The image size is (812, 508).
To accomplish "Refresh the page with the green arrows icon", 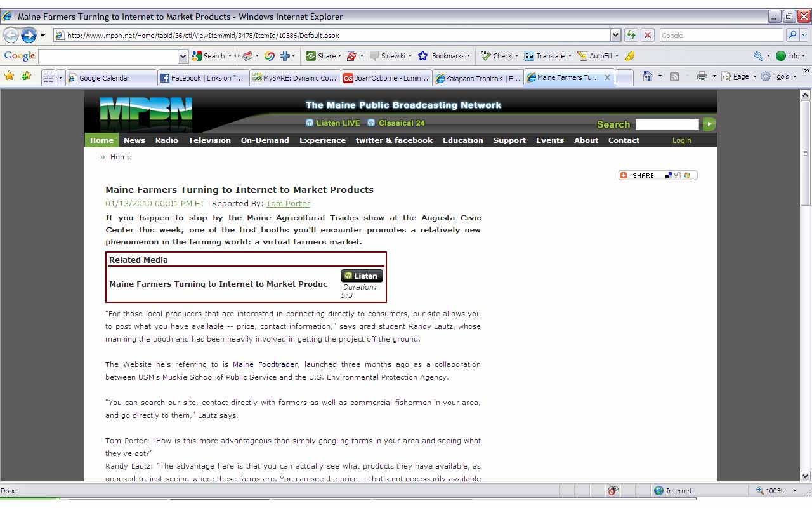I will pos(631,36).
